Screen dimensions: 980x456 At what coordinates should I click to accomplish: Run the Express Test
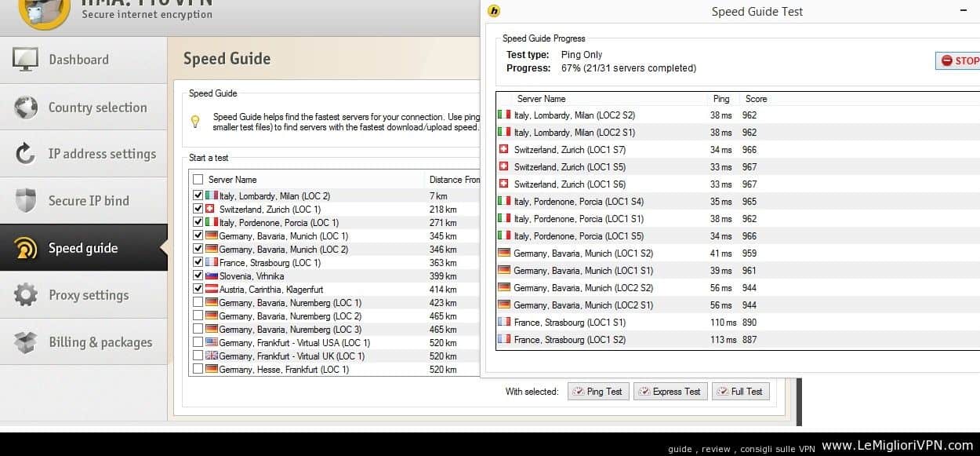(x=670, y=392)
